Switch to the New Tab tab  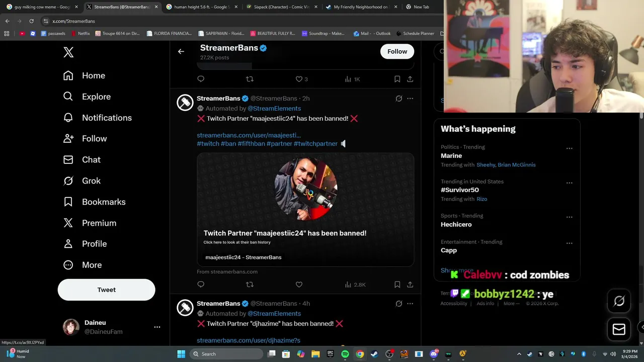click(421, 7)
